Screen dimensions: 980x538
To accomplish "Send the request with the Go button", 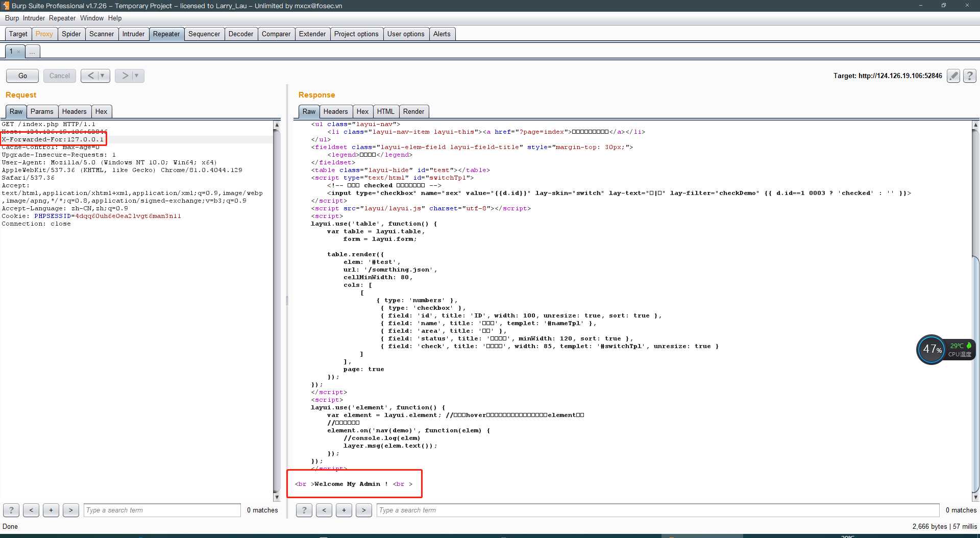I will click(22, 76).
